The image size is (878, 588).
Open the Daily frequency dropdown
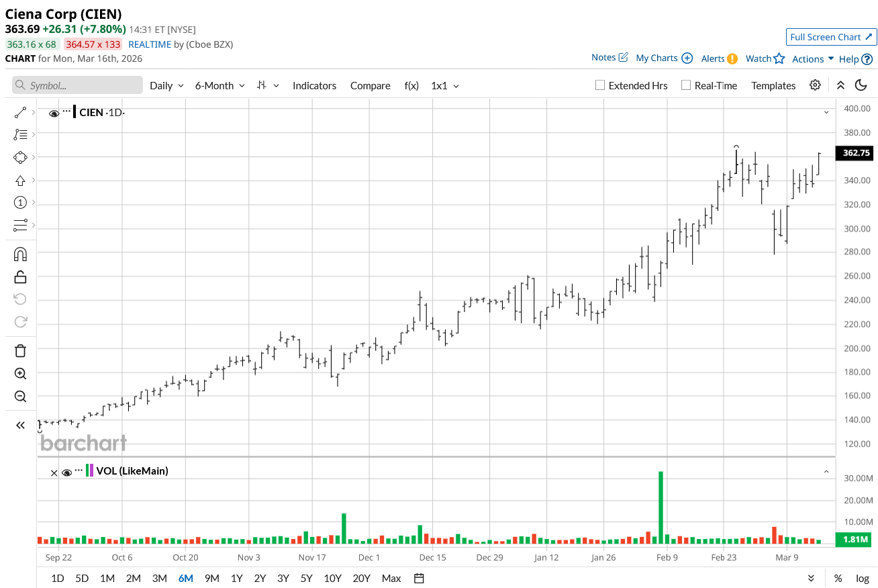166,85
